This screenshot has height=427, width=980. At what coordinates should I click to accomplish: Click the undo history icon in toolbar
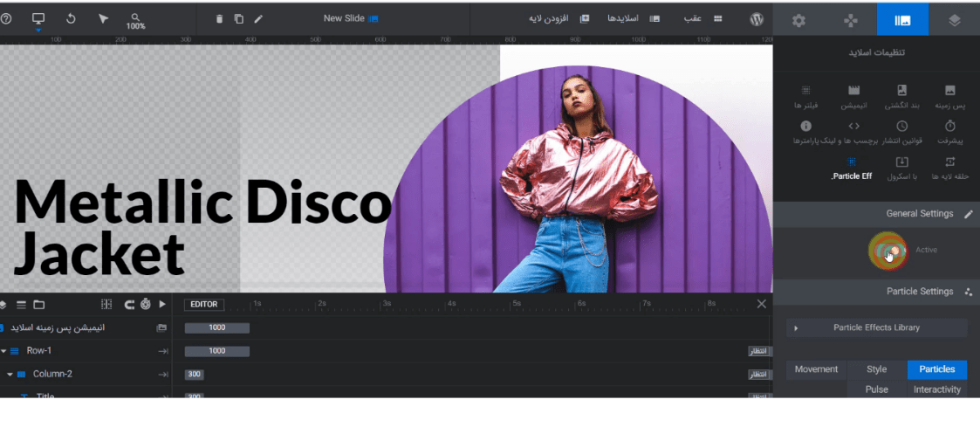click(71, 18)
